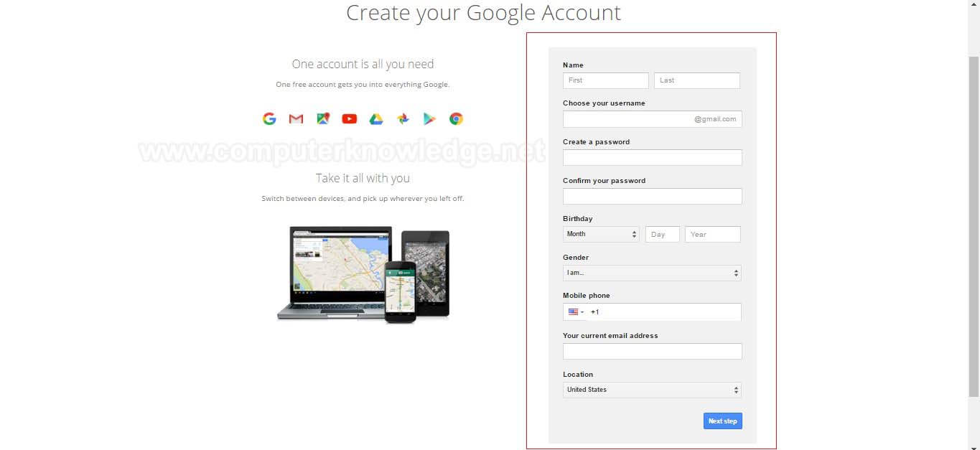This screenshot has height=450, width=980.
Task: Click the Confirm your password field
Action: point(652,197)
